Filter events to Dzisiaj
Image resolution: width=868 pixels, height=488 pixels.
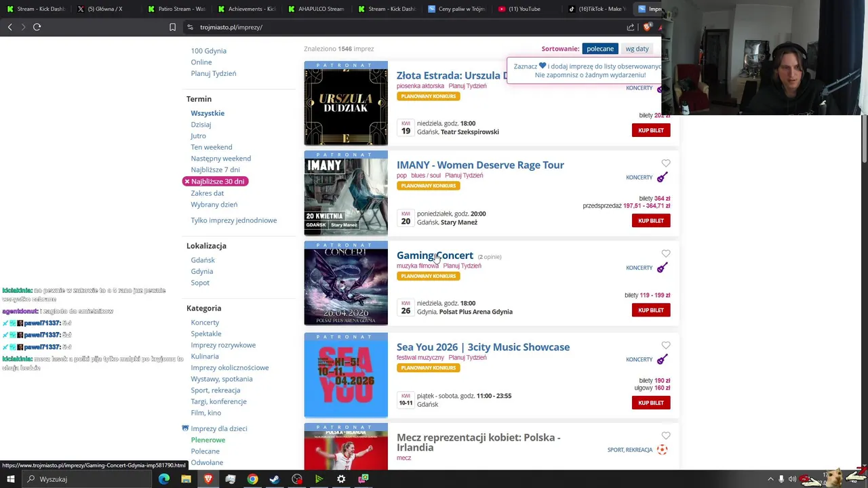[x=201, y=125]
